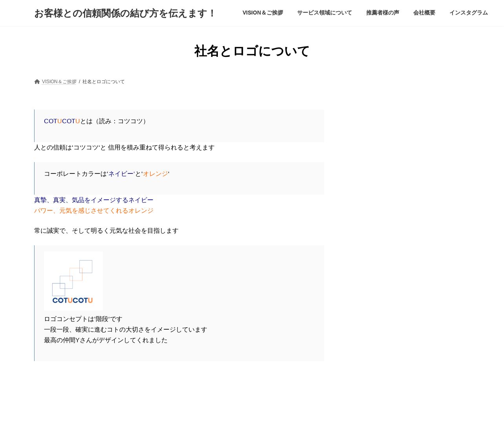The height and width of the screenshot is (438, 504).
Task: Open the site title お客様との信頼関係の結び方を伝えます！
Action: pyautogui.click(x=125, y=13)
